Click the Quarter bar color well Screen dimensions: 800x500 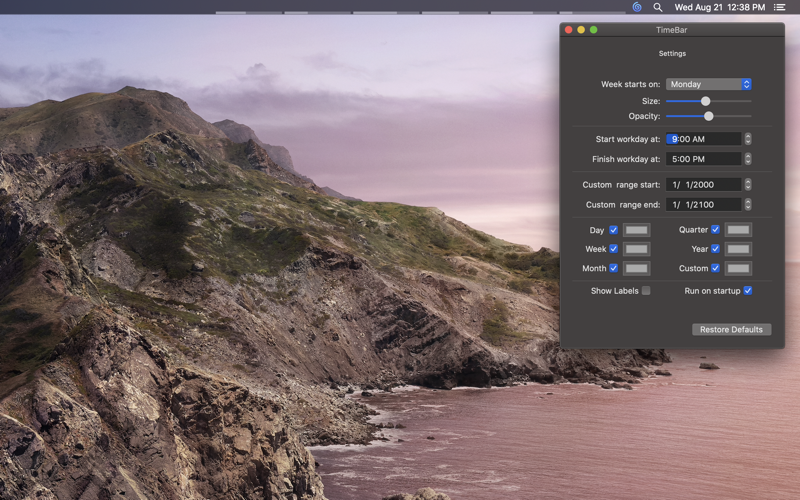coord(738,230)
